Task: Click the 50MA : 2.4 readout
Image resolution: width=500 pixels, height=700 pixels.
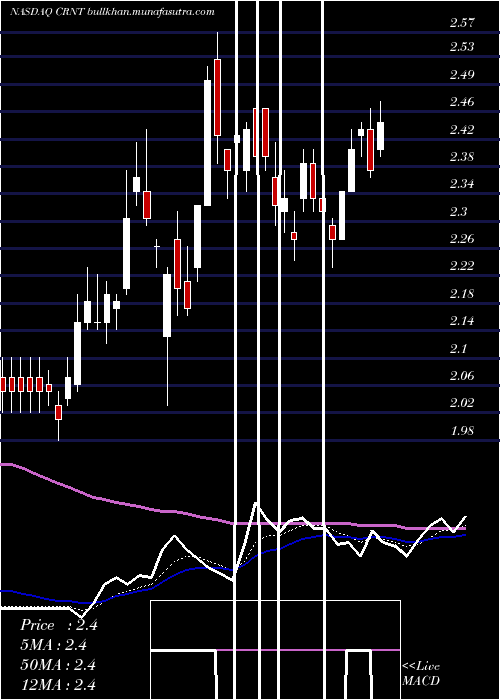Action: coord(58,665)
